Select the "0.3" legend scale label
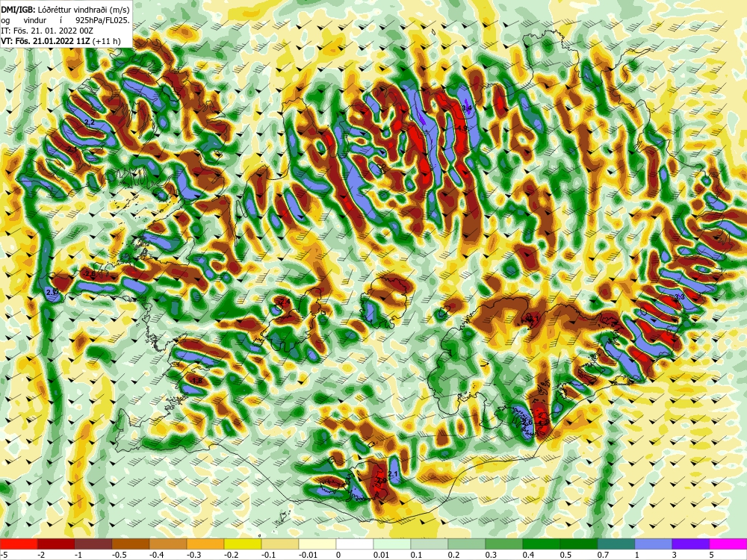Image resolution: width=747 pixels, height=560 pixels. (492, 555)
